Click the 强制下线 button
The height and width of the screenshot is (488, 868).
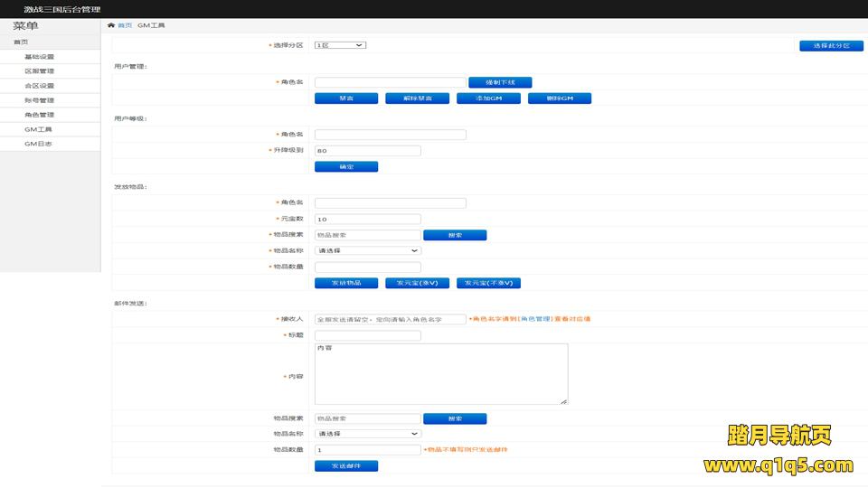(500, 82)
